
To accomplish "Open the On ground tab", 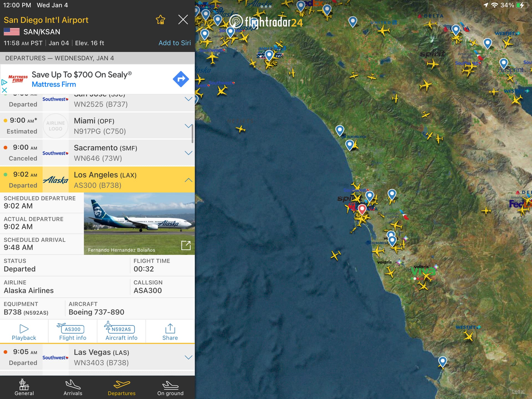I will pyautogui.click(x=170, y=387).
